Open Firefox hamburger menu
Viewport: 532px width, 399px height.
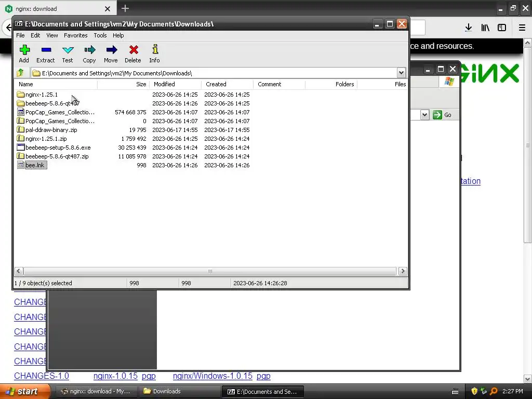tap(522, 28)
